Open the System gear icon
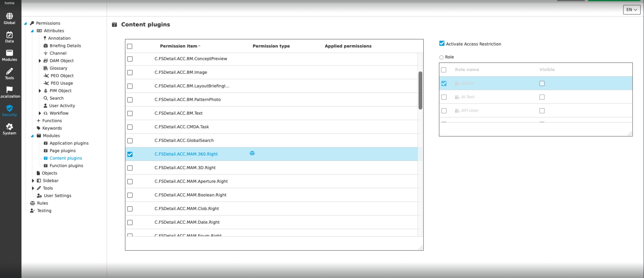 [x=9, y=126]
